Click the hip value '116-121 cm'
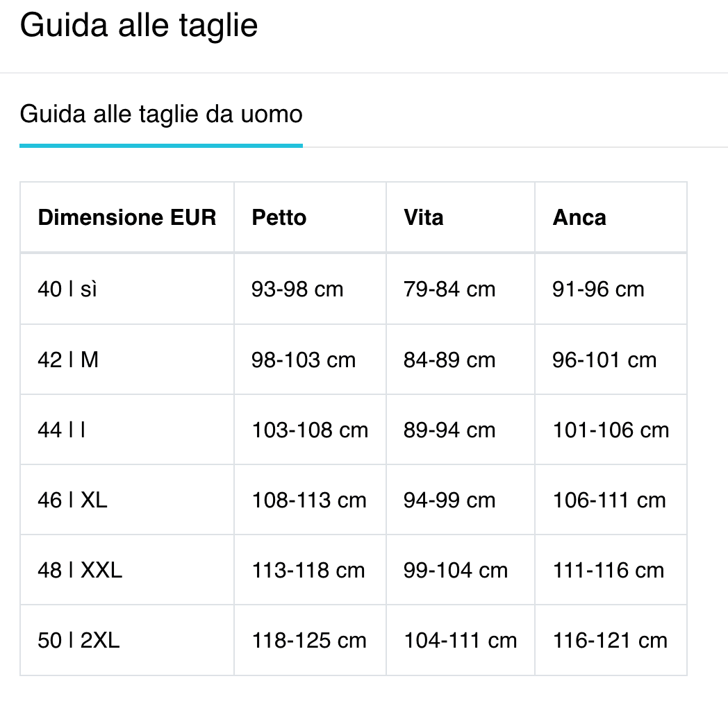This screenshot has width=728, height=715. pos(609,640)
